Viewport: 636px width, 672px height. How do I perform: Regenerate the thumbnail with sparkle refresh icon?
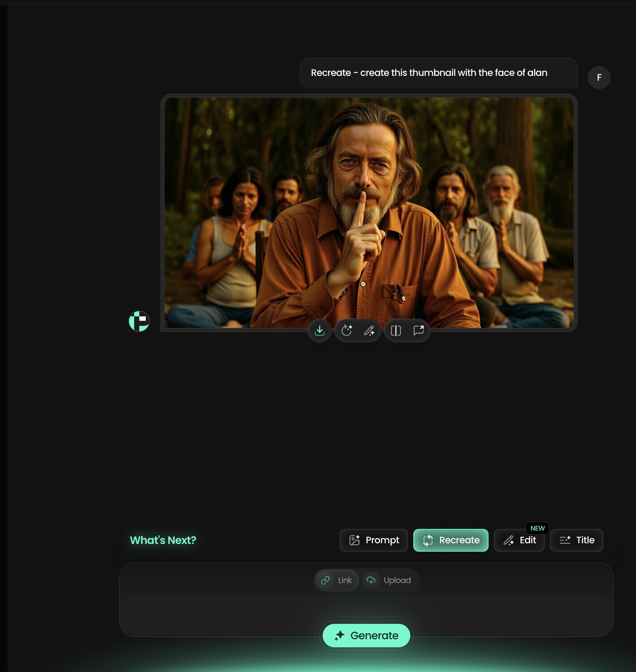click(x=346, y=330)
